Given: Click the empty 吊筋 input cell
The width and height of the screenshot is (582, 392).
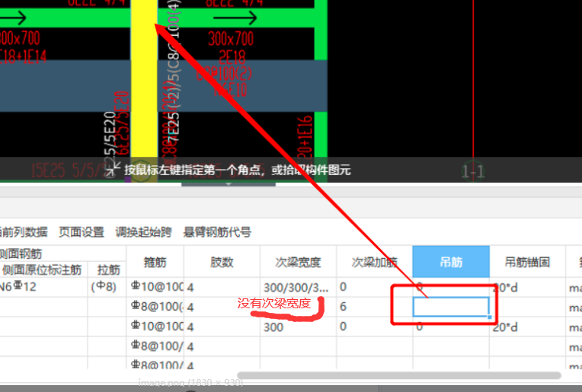Looking at the screenshot, I should (x=451, y=307).
